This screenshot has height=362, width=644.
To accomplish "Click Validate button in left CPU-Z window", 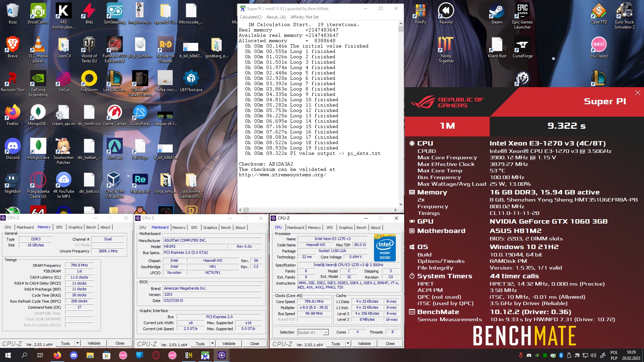I will click(x=94, y=343).
